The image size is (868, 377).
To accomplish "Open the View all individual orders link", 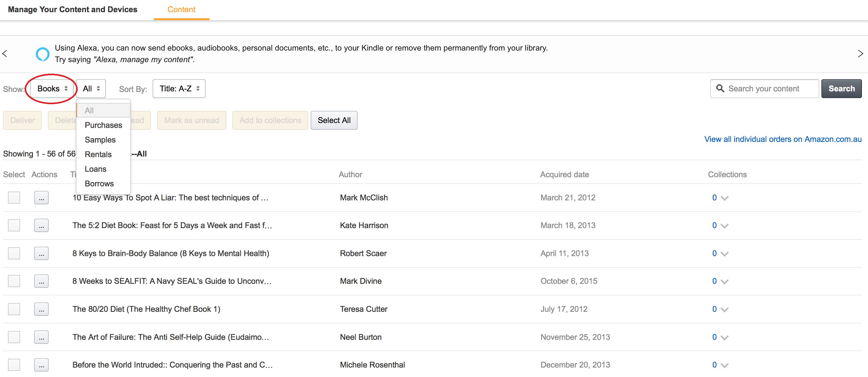I will pos(782,139).
